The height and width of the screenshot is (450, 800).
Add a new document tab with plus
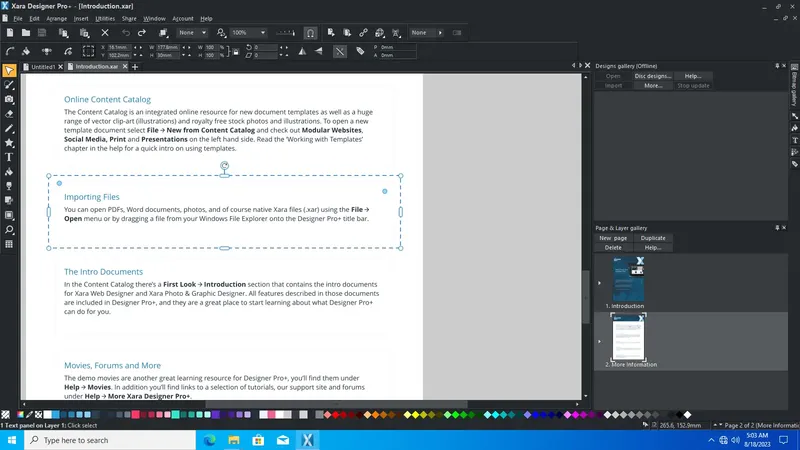135,67
